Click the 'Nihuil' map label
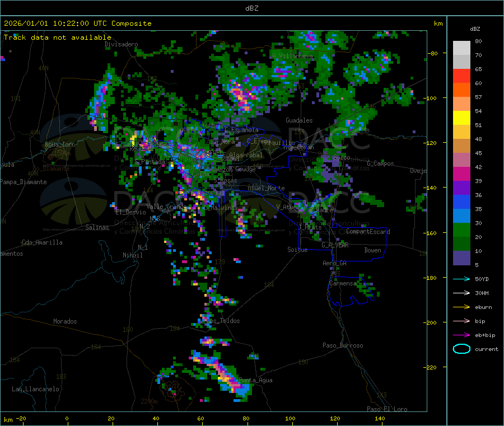 (133, 255)
